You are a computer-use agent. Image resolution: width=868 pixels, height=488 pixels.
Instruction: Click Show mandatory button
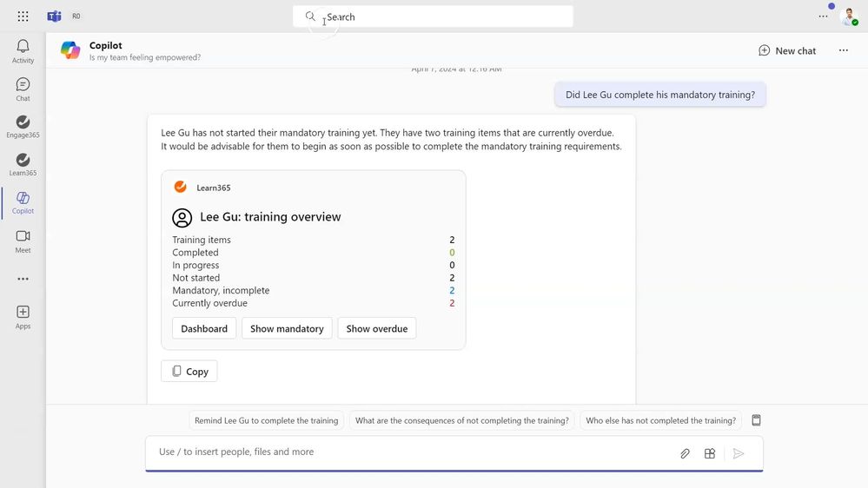coord(287,328)
